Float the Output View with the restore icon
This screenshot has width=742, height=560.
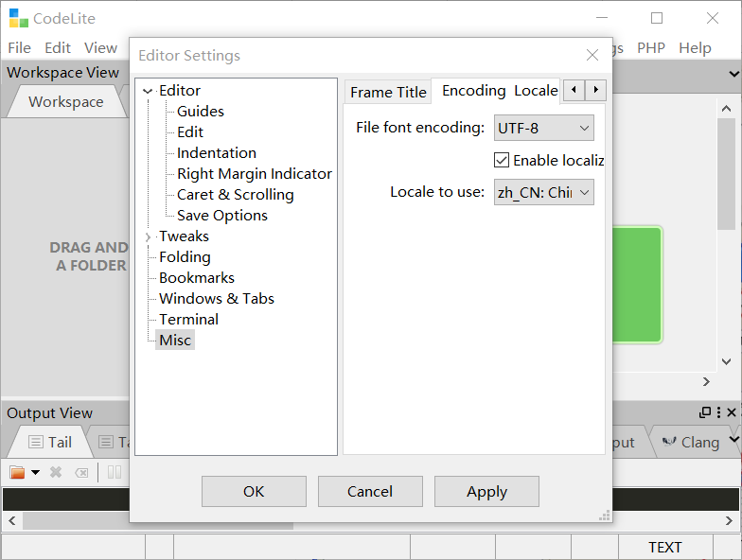pyautogui.click(x=705, y=412)
